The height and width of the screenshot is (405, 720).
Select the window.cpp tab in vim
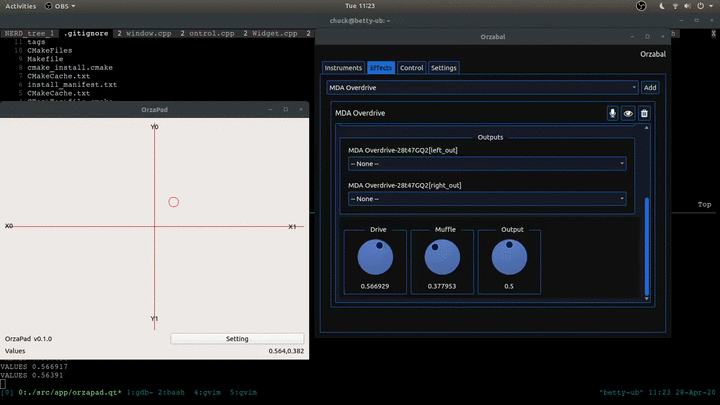coord(144,34)
